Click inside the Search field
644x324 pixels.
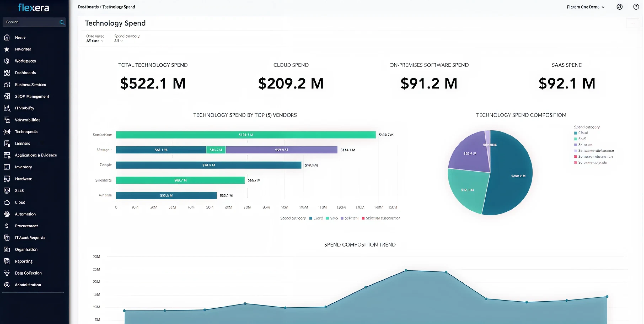click(x=30, y=22)
